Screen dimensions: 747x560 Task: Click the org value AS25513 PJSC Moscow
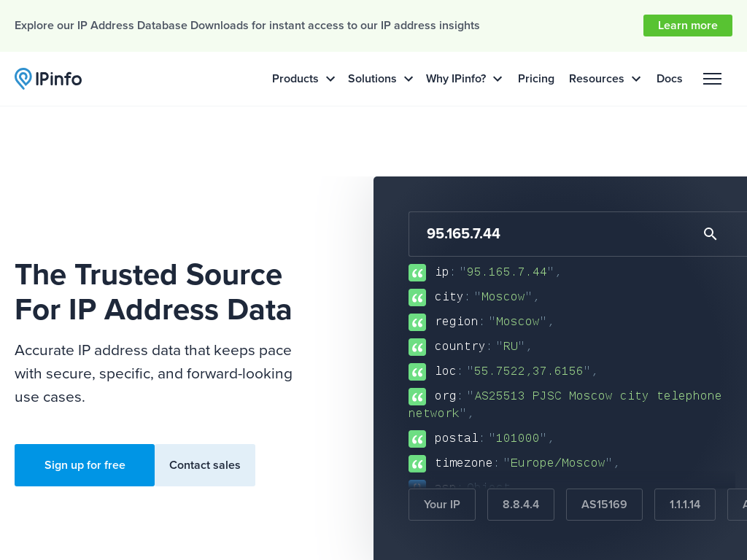565,404
